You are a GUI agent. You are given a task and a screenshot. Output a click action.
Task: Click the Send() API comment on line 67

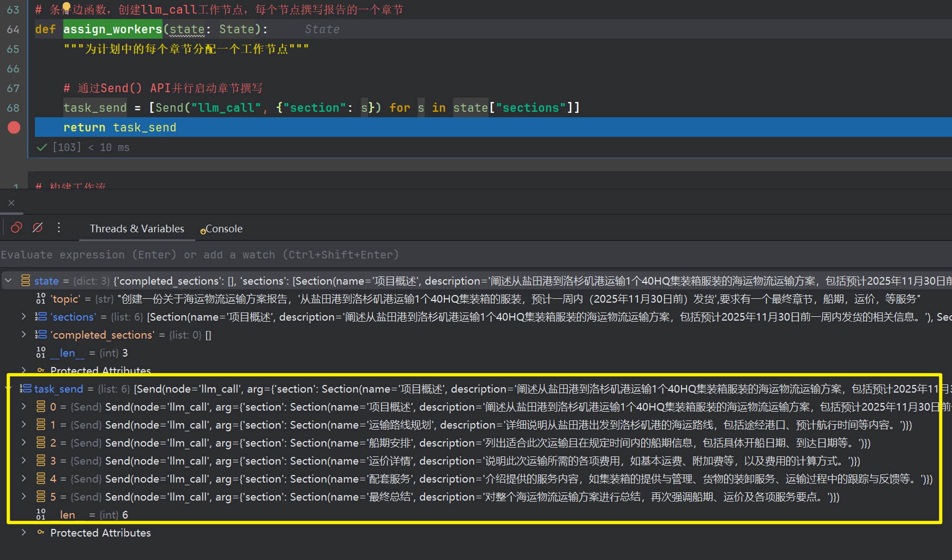[163, 88]
